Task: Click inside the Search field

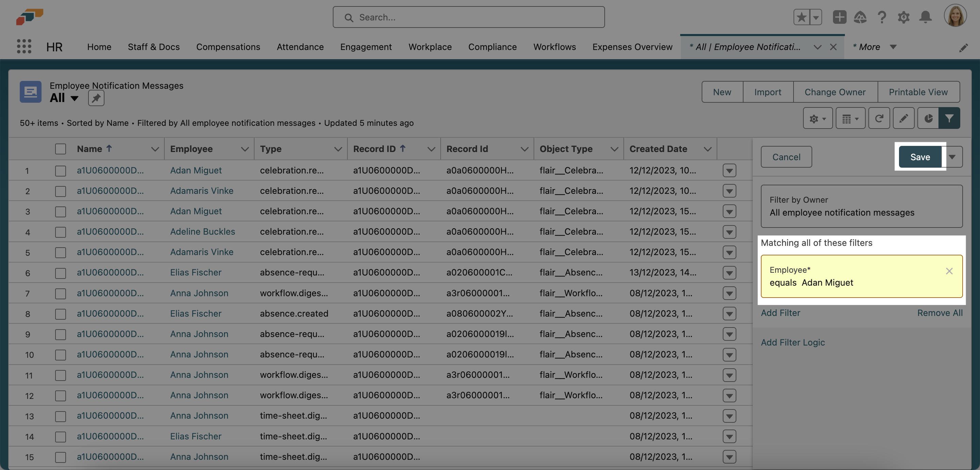Action: tap(468, 17)
